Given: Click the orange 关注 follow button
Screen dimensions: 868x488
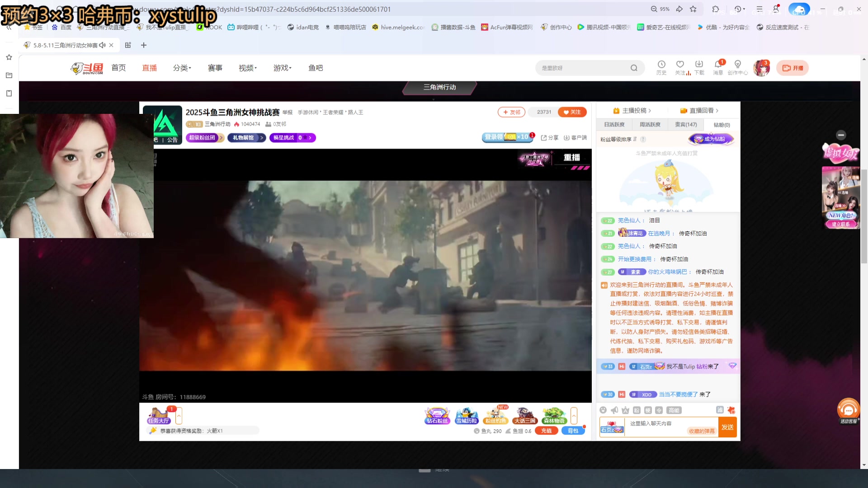Looking at the screenshot, I should [x=572, y=112].
